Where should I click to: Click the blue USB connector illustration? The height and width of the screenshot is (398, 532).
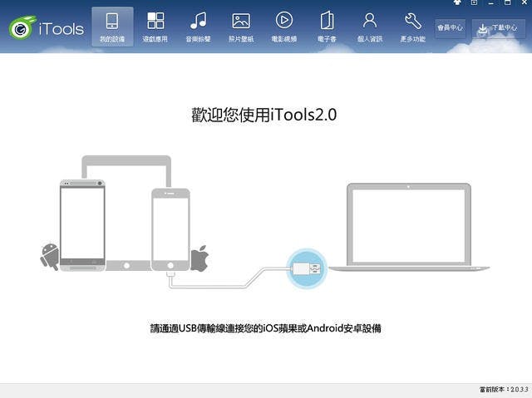(x=307, y=269)
